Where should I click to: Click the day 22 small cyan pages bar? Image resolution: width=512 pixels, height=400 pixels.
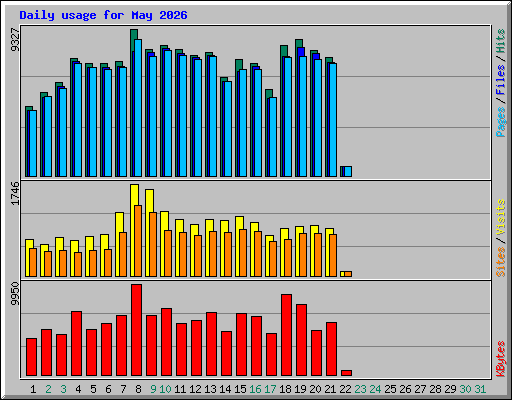coord(348,171)
